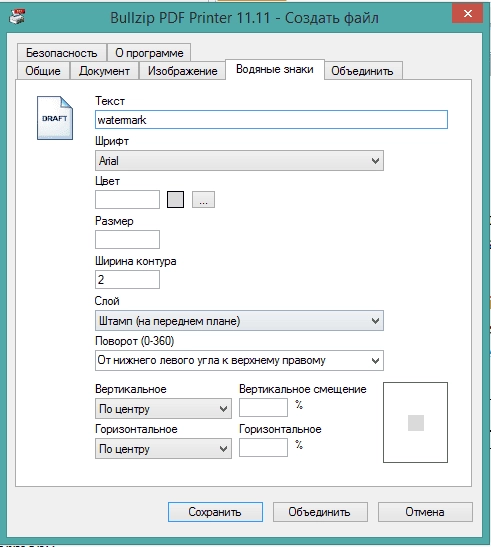Click the Отмена button
Viewport: 491px width, 547px height.
click(x=425, y=512)
